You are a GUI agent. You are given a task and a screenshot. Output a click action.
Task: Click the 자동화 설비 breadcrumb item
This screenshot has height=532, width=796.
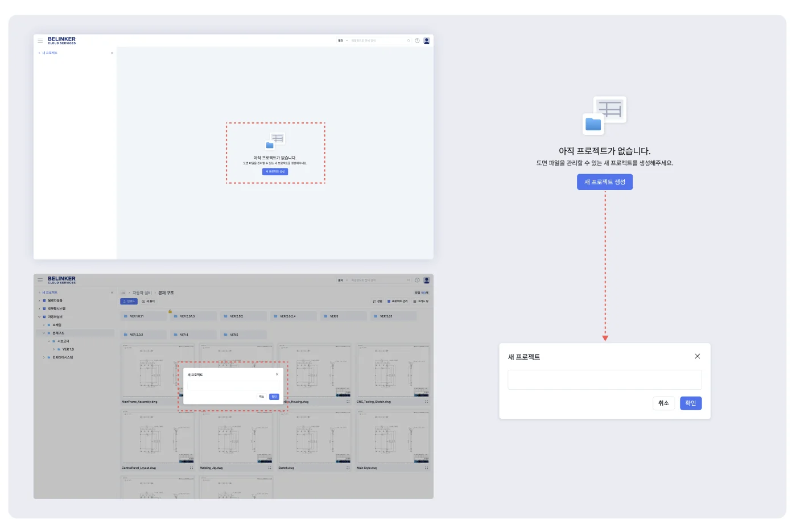(142, 293)
